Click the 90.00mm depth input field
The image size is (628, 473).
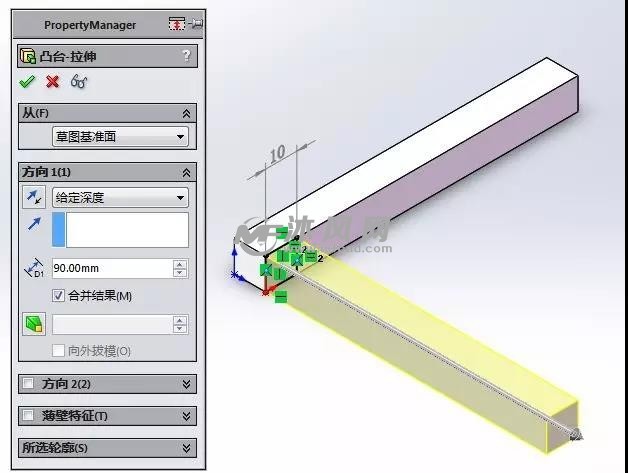pyautogui.click(x=113, y=268)
